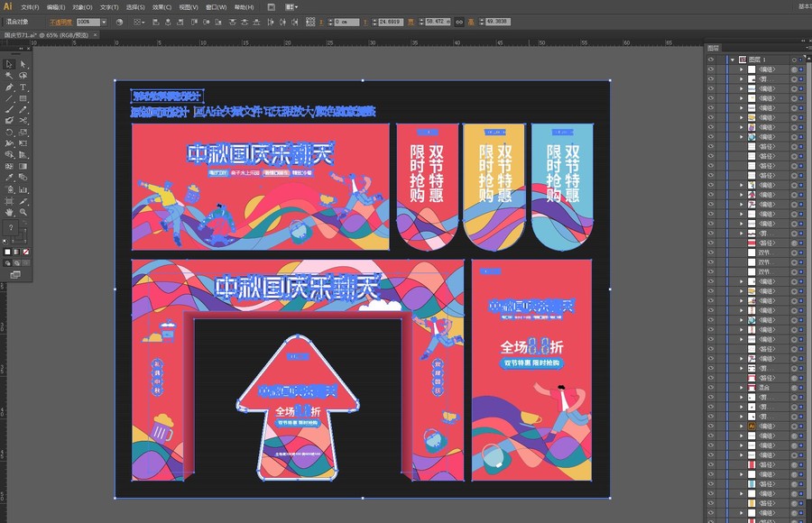Open the 窗口(W) menu

tap(216, 7)
